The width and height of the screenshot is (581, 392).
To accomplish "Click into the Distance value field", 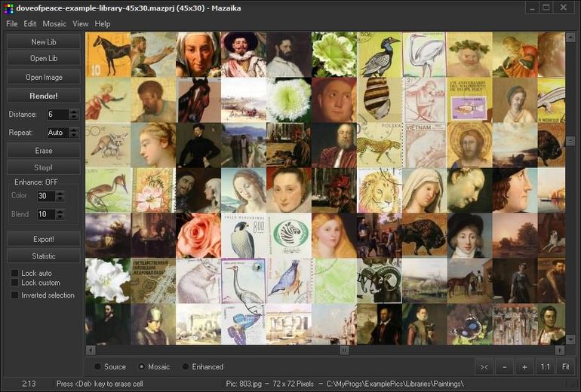I will click(x=58, y=115).
